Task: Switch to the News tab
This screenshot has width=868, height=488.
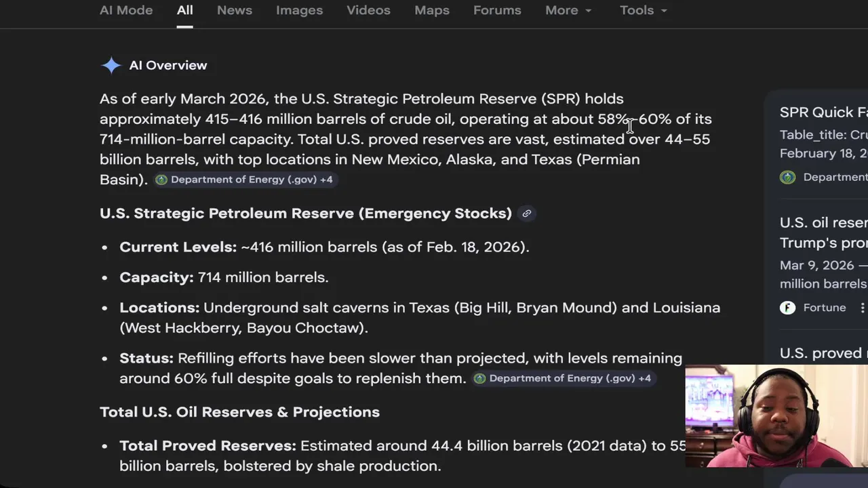Action: tap(235, 10)
